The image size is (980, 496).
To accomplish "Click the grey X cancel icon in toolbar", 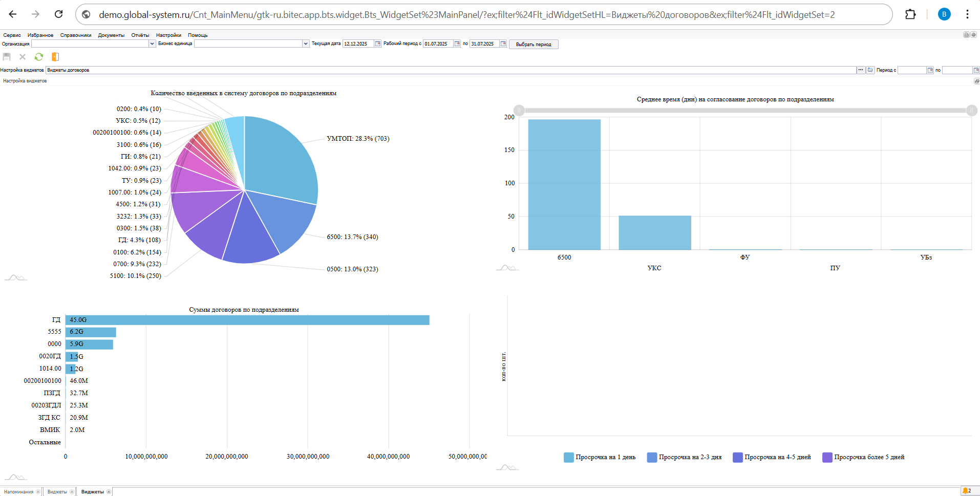I will coord(23,57).
